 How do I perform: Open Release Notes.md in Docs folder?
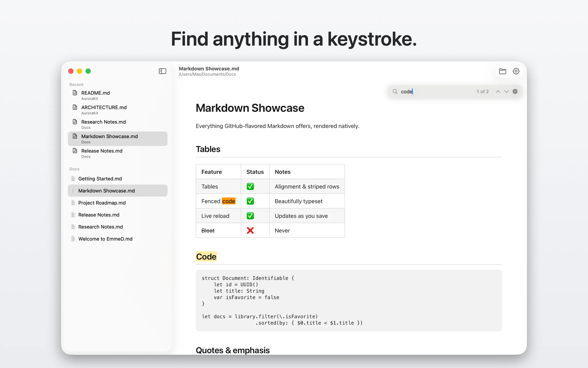(x=118, y=215)
